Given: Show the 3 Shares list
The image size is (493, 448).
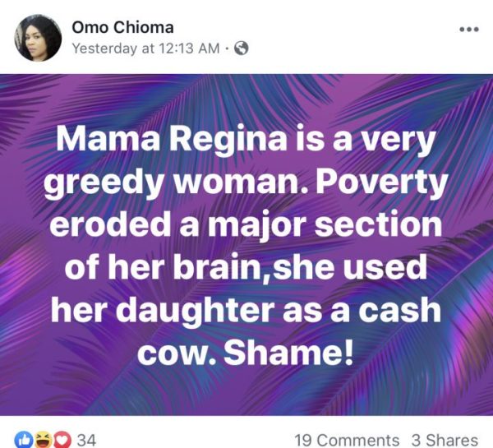Looking at the screenshot, I should coord(445,441).
